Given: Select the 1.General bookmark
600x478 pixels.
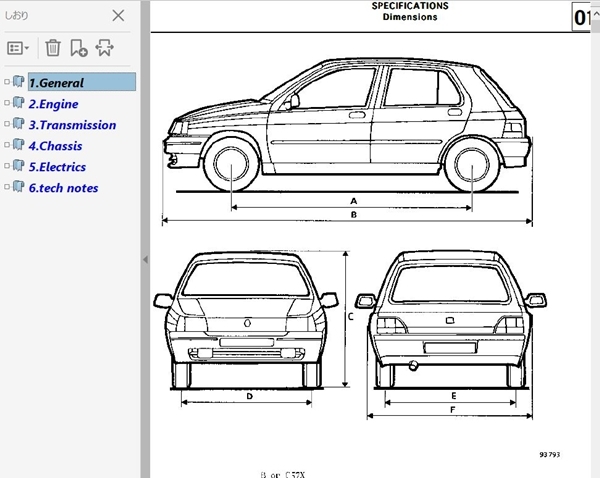Looking at the screenshot, I should tap(56, 83).
